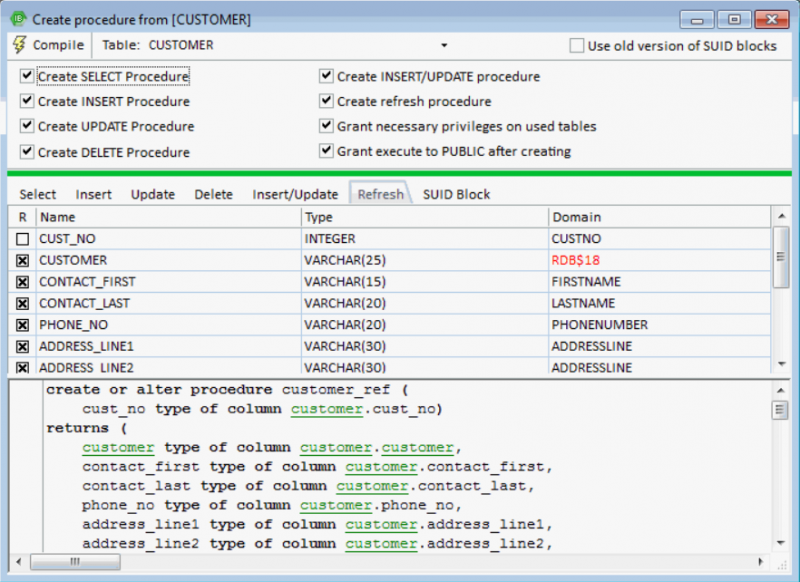Click the Name column header

coord(168,217)
